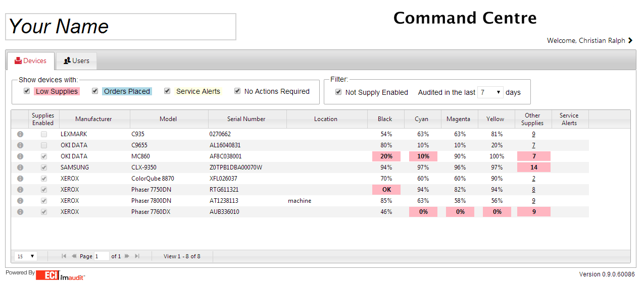
Task: Toggle Service Alerts checkbox
Action: point(167,91)
